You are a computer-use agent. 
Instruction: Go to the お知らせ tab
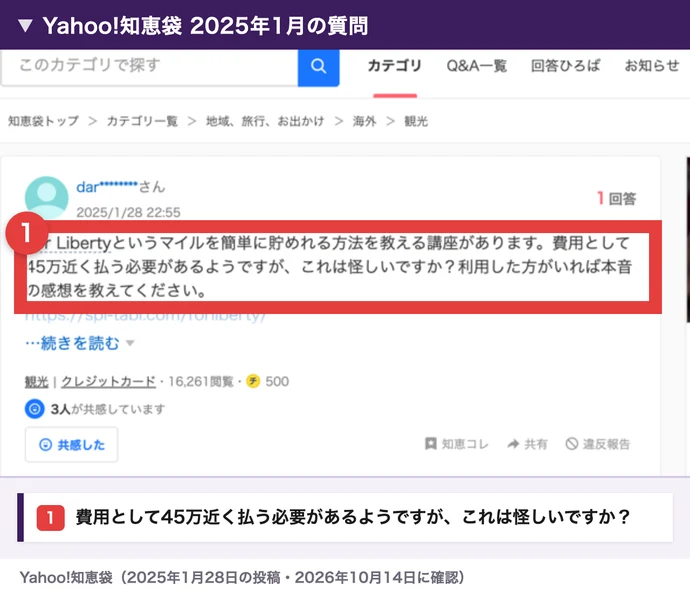[652, 66]
